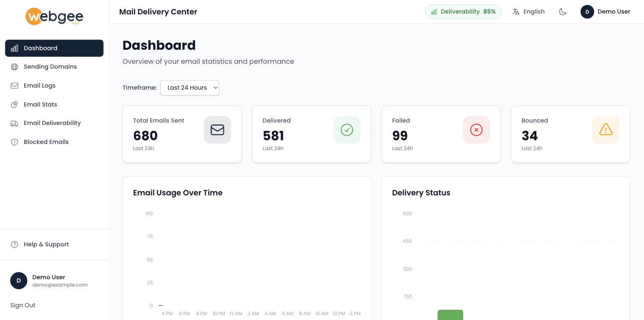This screenshot has height=320, width=644.
Task: Open Email Deliverability page
Action: tap(54, 123)
